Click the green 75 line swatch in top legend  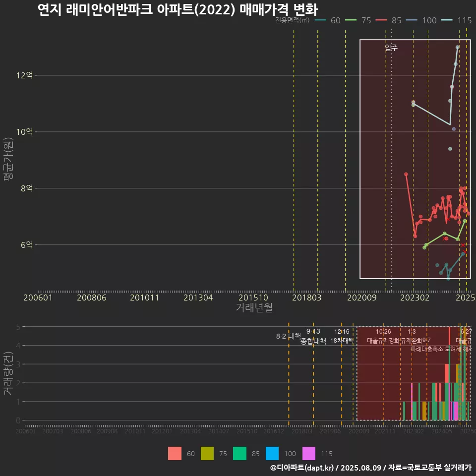pos(351,20)
